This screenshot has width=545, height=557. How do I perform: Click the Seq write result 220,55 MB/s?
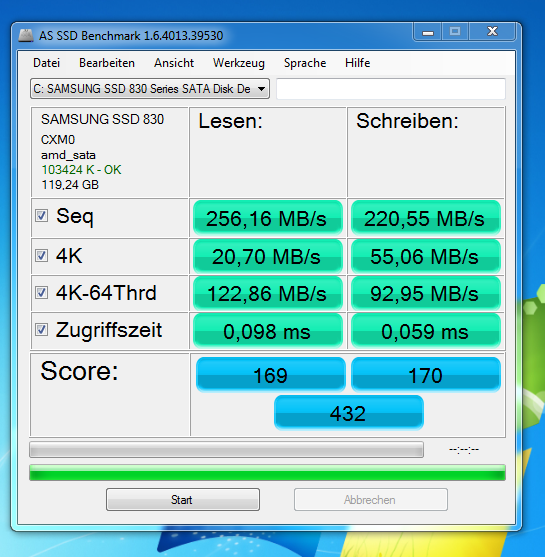point(426,218)
